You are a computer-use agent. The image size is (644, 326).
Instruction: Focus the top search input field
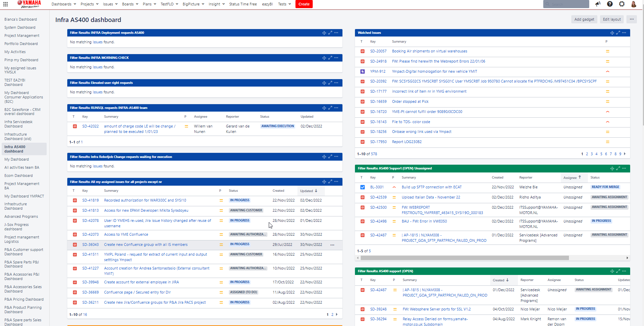coord(566,4)
